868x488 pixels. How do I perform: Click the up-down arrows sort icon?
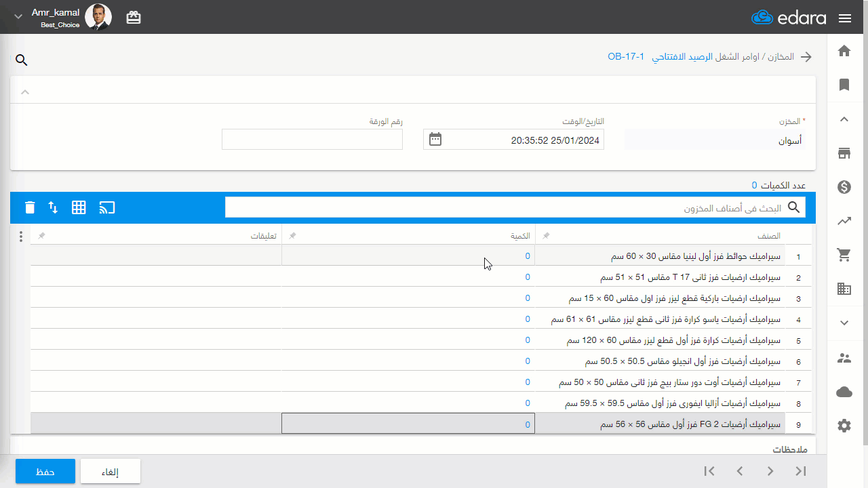pyautogui.click(x=53, y=207)
